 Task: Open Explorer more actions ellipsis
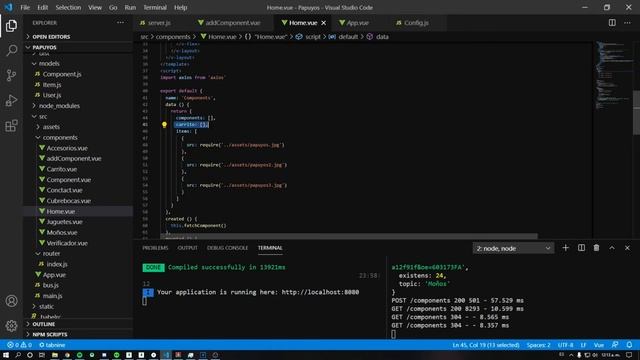tap(120, 23)
